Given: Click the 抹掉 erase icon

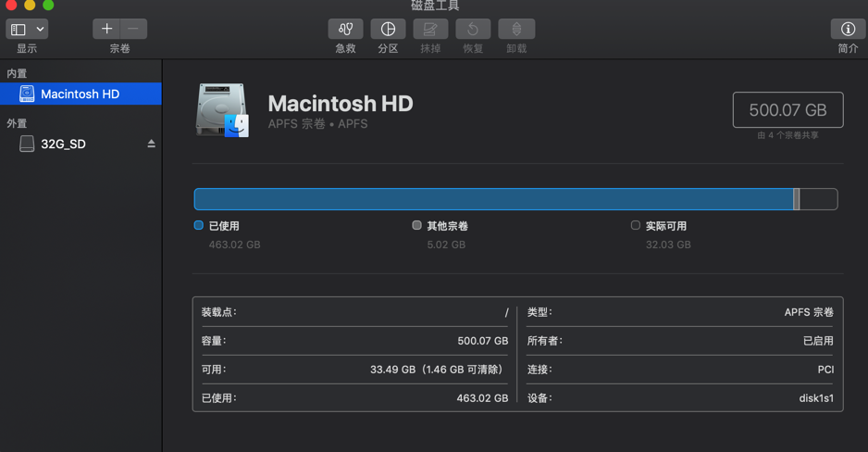Looking at the screenshot, I should 430,29.
